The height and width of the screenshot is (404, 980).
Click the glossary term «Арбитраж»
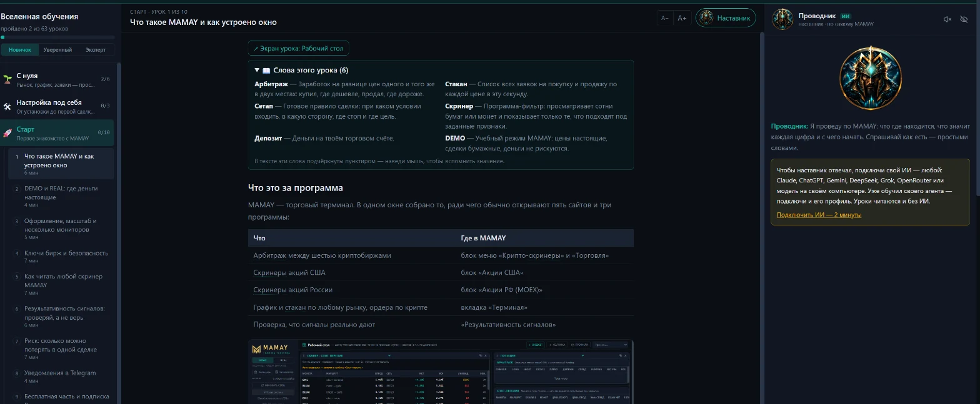click(272, 84)
